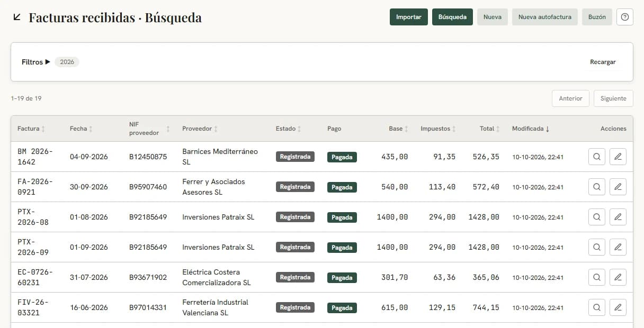The height and width of the screenshot is (328, 644).
Task: Edit invoice PTX-2026-09 with pencil icon
Action: (618, 247)
